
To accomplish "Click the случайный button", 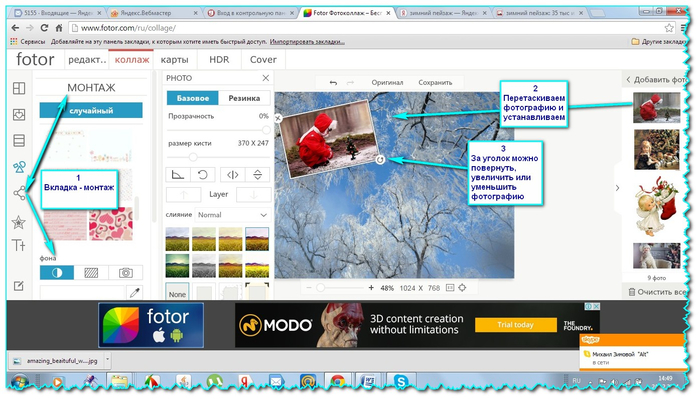I will pos(91,111).
